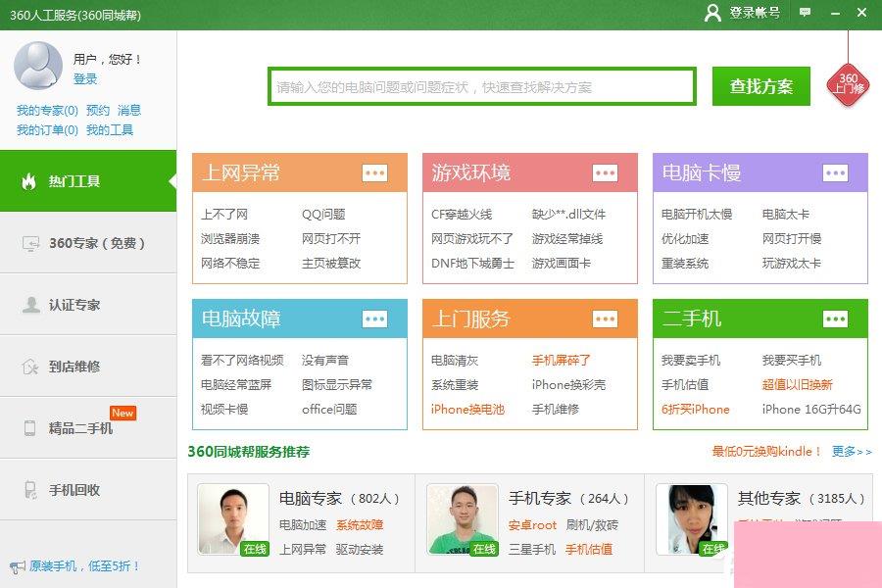
Task: Open the 精品二手机 sidebar tab
Action: [88, 428]
